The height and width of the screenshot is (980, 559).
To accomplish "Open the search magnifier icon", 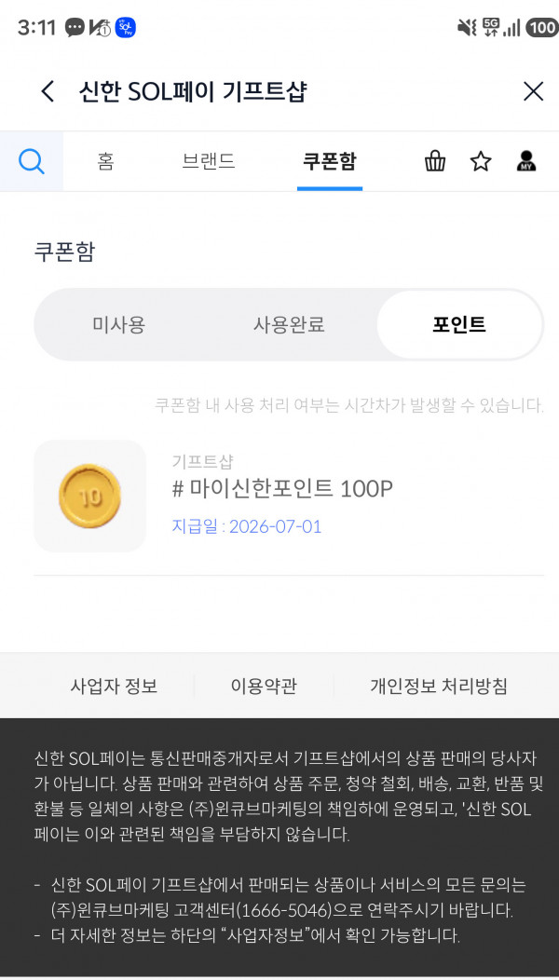I will 32,162.
